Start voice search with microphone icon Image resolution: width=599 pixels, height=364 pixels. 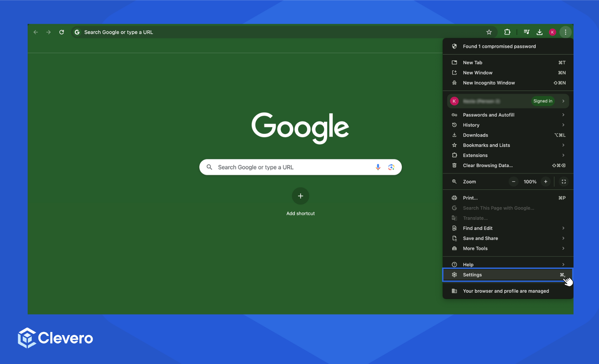click(378, 167)
